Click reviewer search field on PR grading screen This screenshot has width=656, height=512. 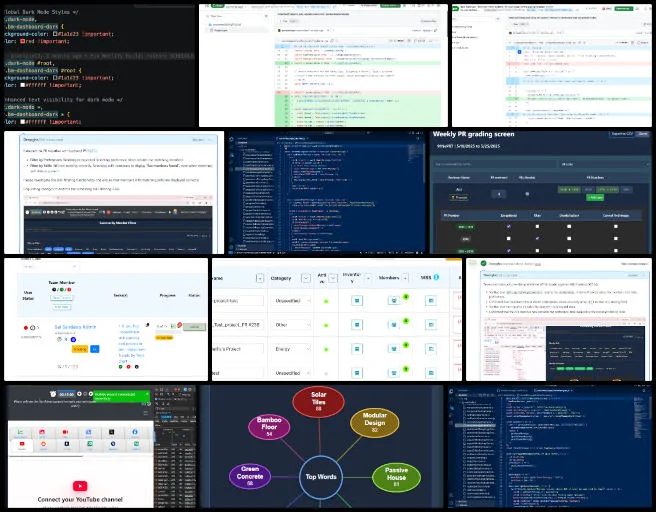[x=495, y=164]
